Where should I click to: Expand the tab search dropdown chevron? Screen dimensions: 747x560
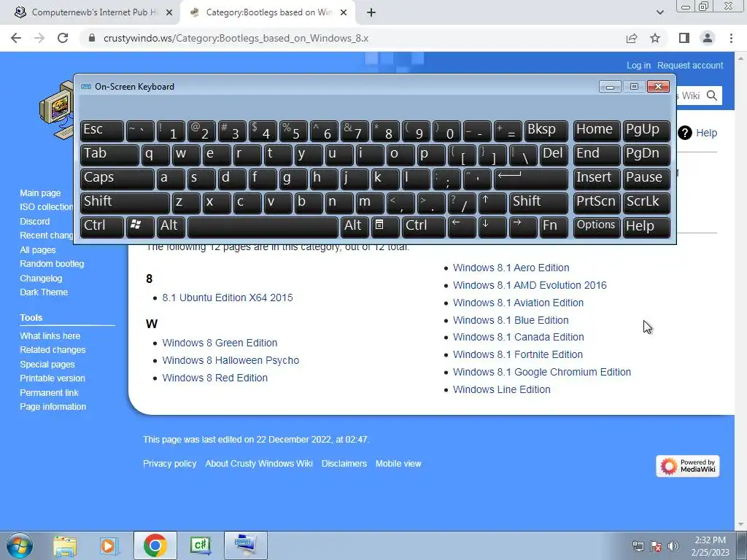tap(659, 13)
